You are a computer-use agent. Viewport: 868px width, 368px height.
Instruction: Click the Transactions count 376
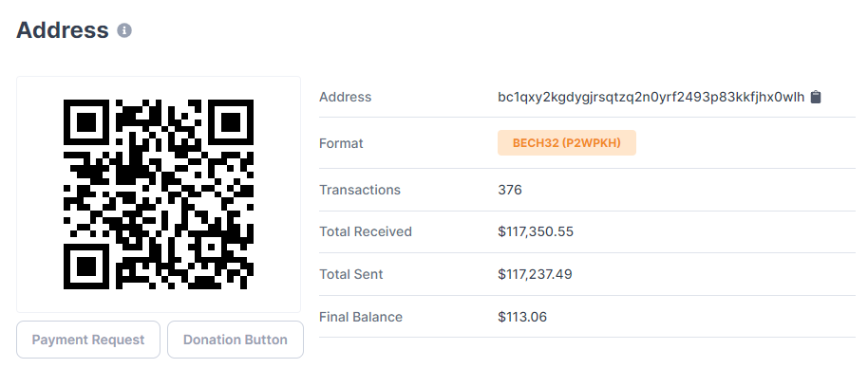tap(510, 190)
